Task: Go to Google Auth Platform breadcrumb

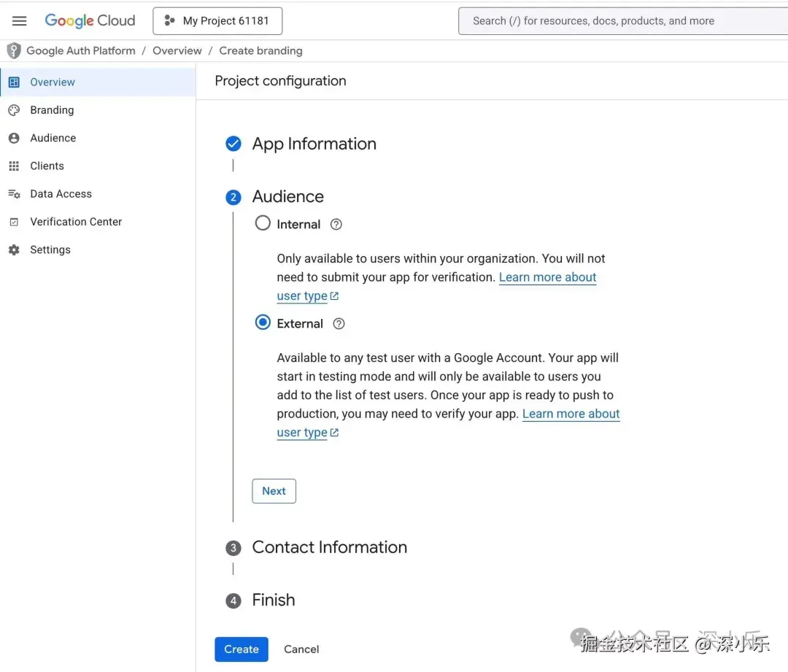Action: coord(80,51)
